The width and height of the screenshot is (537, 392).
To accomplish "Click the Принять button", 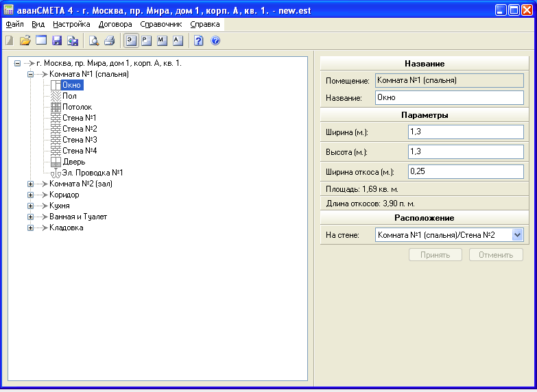I will click(x=436, y=255).
